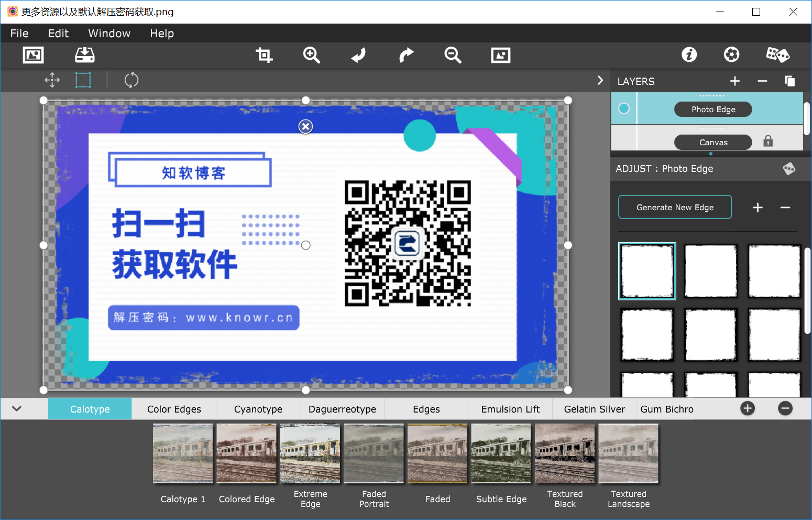The height and width of the screenshot is (520, 812).
Task: Remove edge with minus beside Generate
Action: tap(785, 208)
